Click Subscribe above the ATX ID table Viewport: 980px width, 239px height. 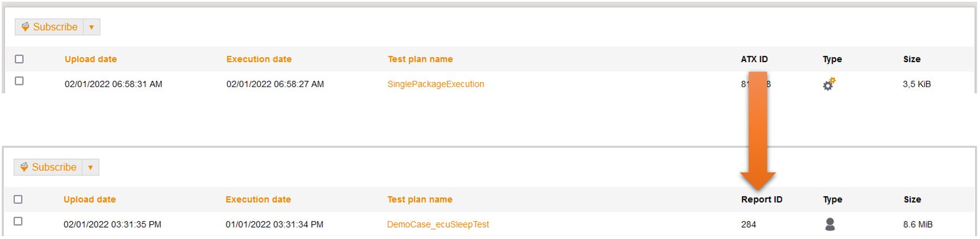tap(49, 27)
